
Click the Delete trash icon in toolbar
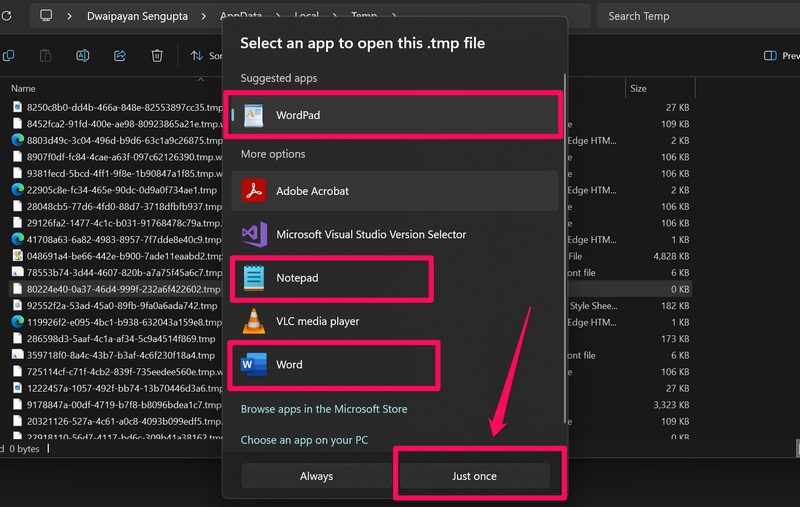[x=156, y=56]
